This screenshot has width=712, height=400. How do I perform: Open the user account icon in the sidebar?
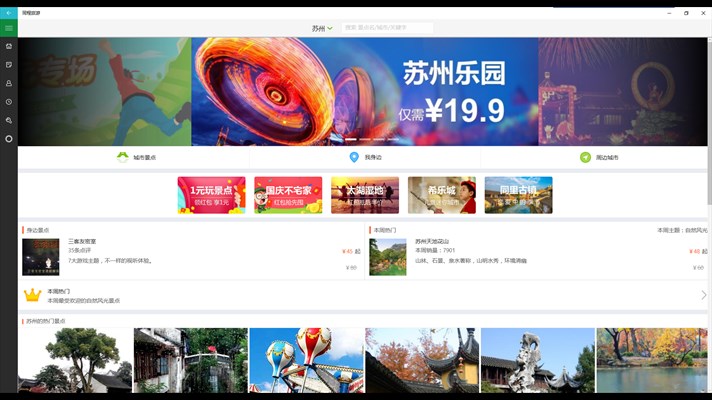pos(9,83)
